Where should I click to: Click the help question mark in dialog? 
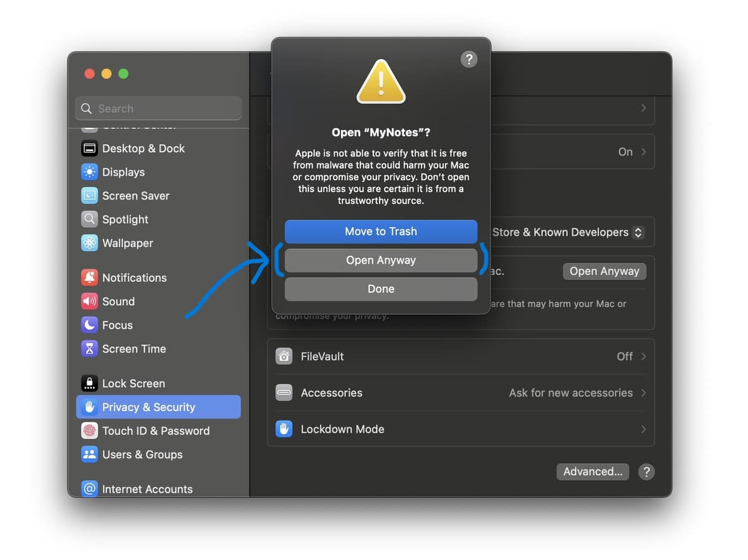(469, 59)
